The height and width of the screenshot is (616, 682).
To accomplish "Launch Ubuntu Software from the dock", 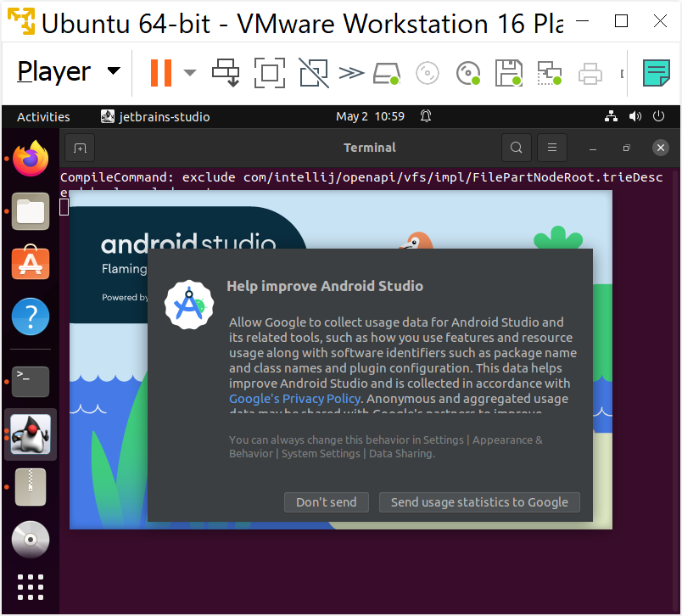I will coord(31,264).
